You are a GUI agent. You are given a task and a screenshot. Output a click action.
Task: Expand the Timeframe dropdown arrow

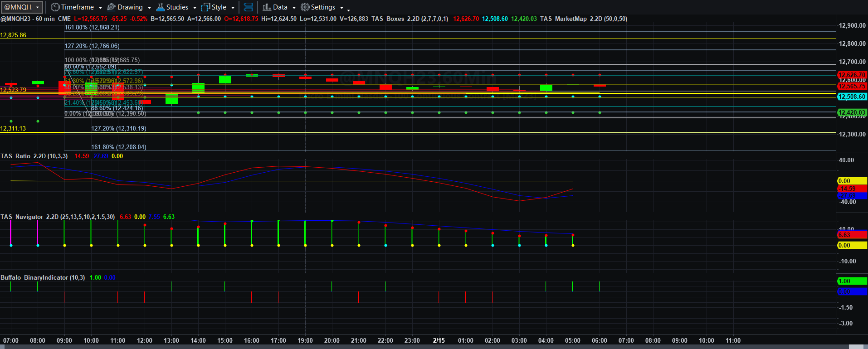(100, 8)
